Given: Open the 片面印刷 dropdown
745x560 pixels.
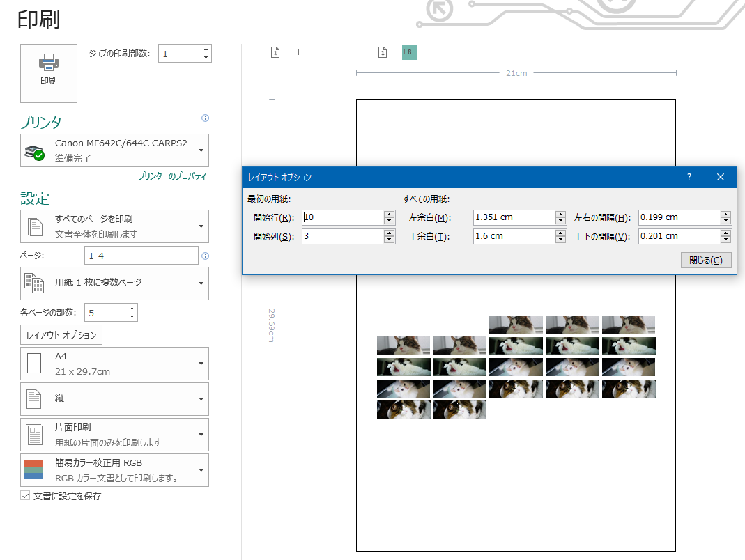Looking at the screenshot, I should pos(114,435).
